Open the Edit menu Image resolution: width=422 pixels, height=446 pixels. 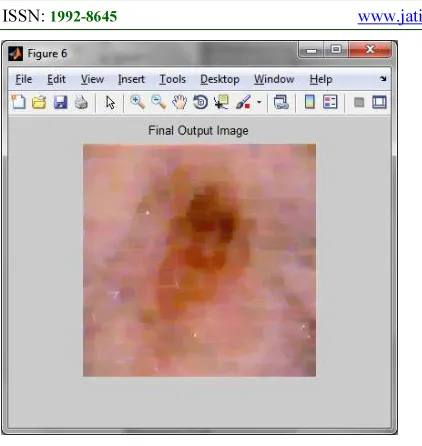click(56, 79)
